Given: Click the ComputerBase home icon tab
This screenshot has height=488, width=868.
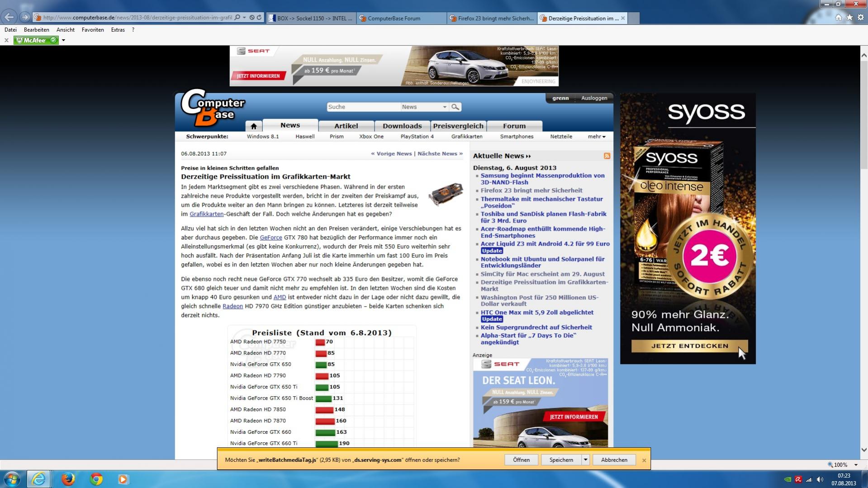Looking at the screenshot, I should click(254, 126).
